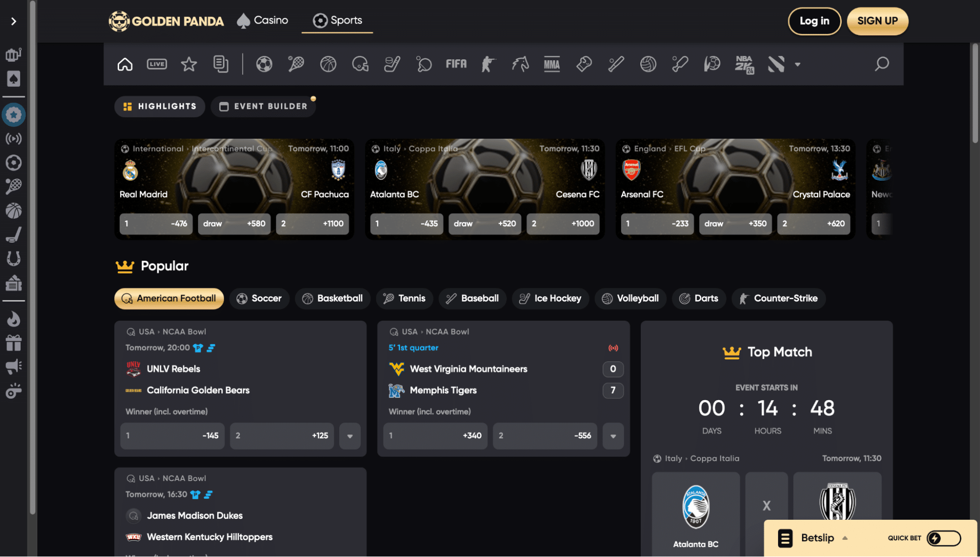Image resolution: width=980 pixels, height=557 pixels.
Task: Click the left sidebar scrollbar
Action: [33, 257]
